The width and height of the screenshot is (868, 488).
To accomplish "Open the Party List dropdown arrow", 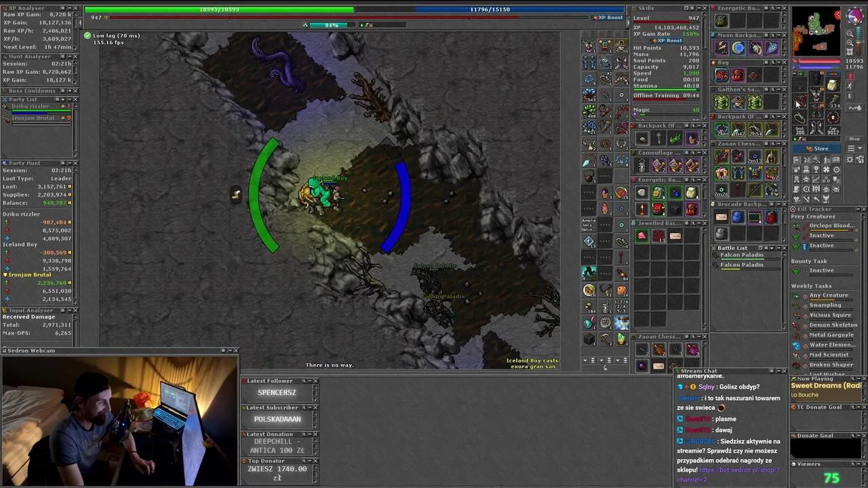I will [63, 100].
